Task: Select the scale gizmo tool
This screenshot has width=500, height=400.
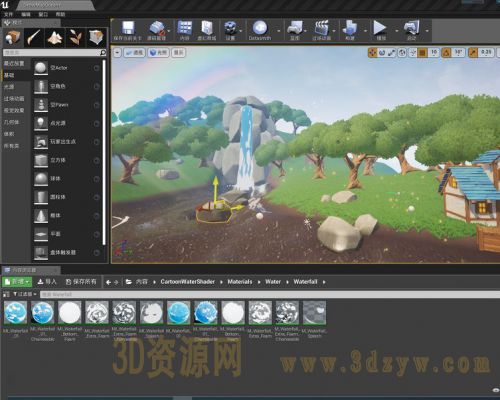Action: pos(392,53)
